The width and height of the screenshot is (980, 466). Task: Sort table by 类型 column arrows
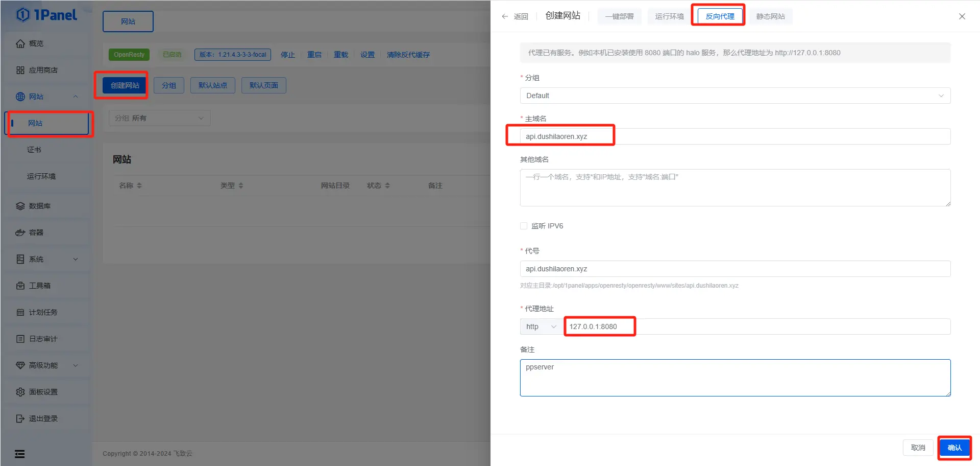[241, 185]
